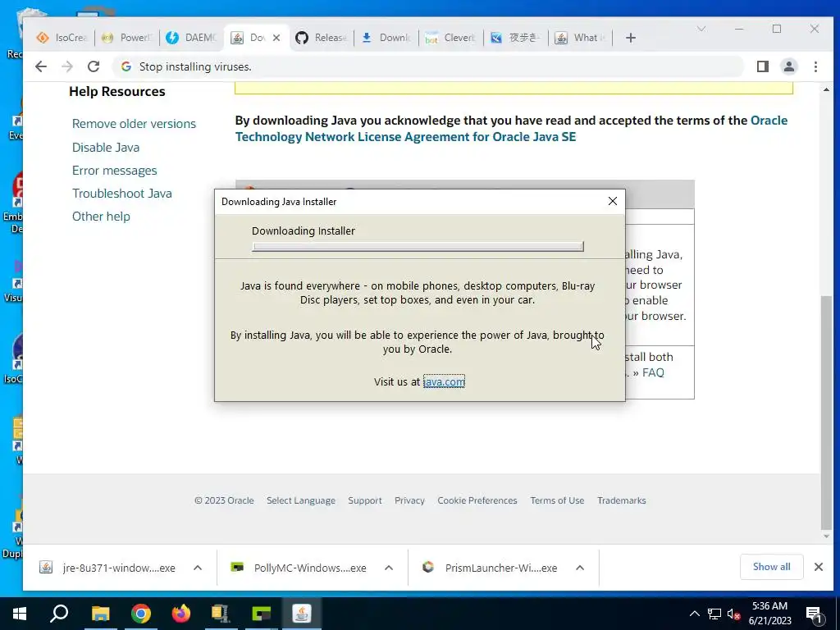Open the 'Error messages' link

click(x=115, y=171)
